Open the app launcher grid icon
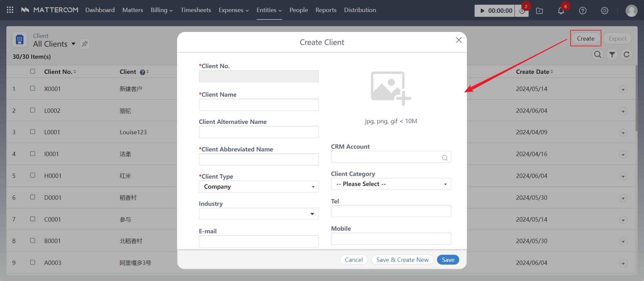Viewport: 644px width, 281px height. click(10, 10)
